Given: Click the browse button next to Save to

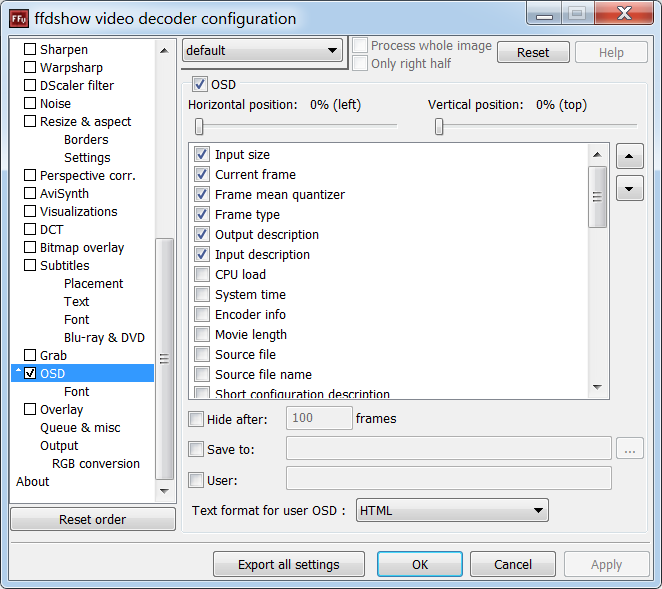Looking at the screenshot, I should [x=629, y=449].
